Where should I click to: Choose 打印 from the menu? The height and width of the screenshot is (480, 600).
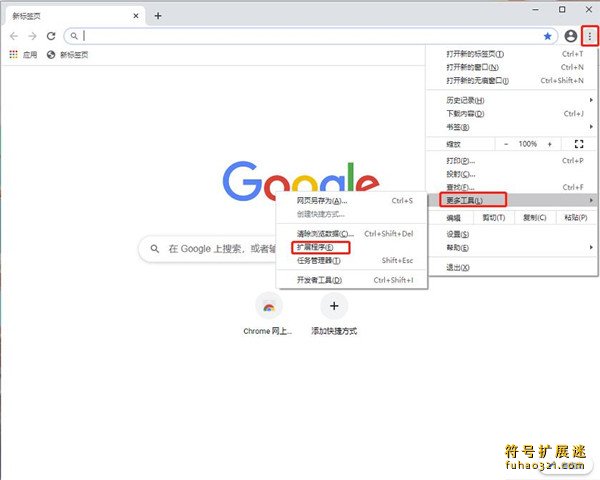(x=512, y=161)
